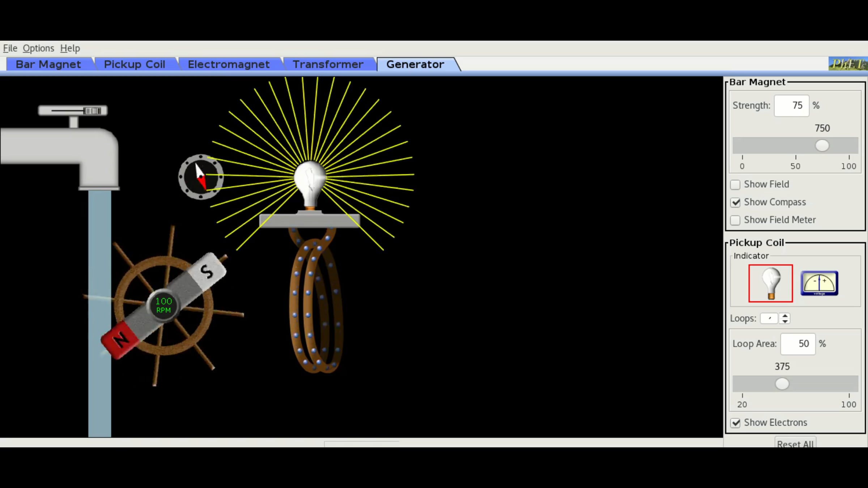The height and width of the screenshot is (488, 868).
Task: Click the 100 RPM display on the wheel
Action: (x=163, y=305)
